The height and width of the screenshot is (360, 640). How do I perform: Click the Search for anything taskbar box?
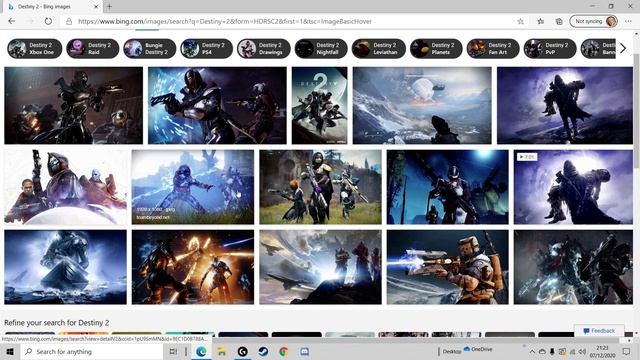pos(91,351)
